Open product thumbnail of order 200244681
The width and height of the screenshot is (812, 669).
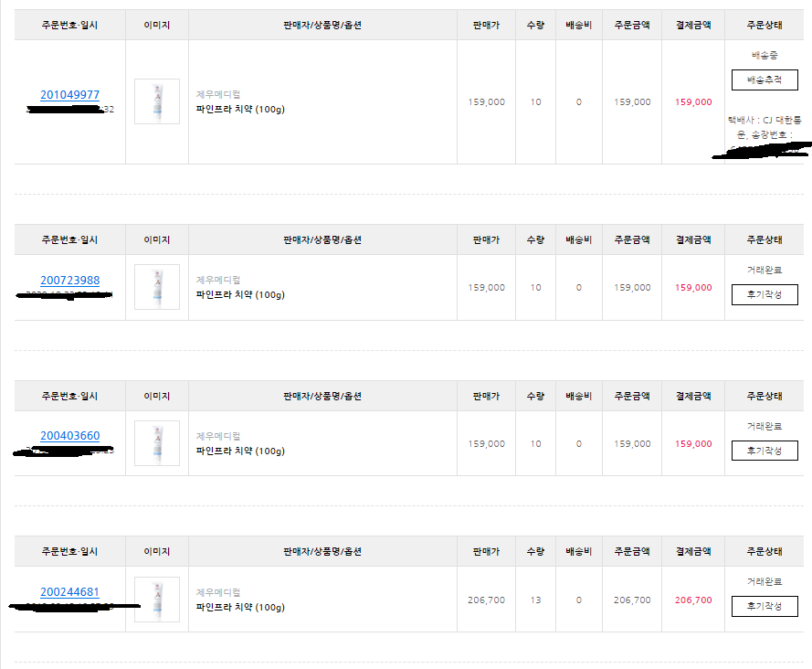[x=157, y=599]
